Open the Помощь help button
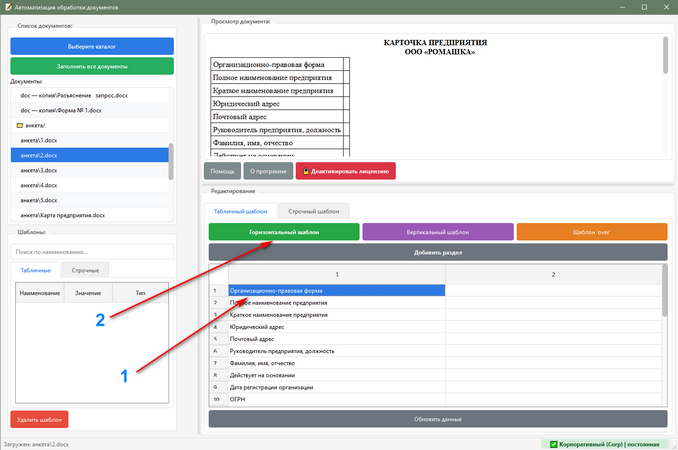The width and height of the screenshot is (678, 450). [x=222, y=171]
